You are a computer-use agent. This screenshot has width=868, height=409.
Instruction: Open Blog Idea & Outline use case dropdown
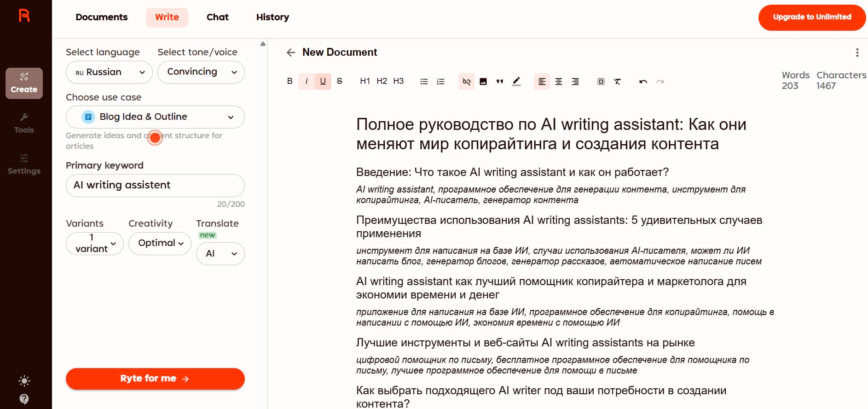(155, 117)
